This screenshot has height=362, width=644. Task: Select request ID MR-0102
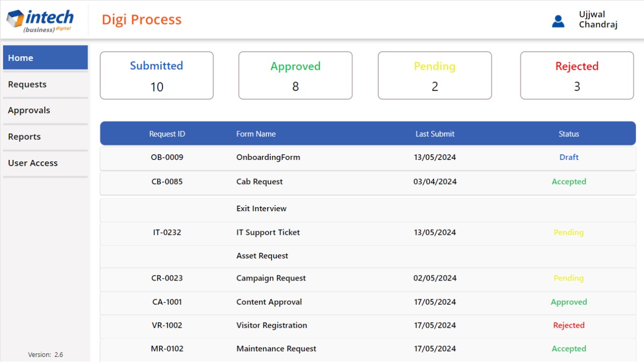(167, 349)
